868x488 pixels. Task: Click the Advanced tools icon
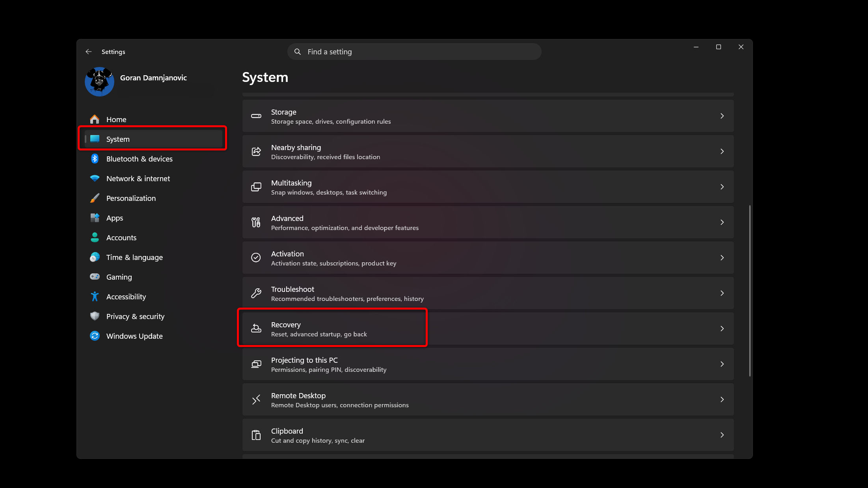[256, 223]
